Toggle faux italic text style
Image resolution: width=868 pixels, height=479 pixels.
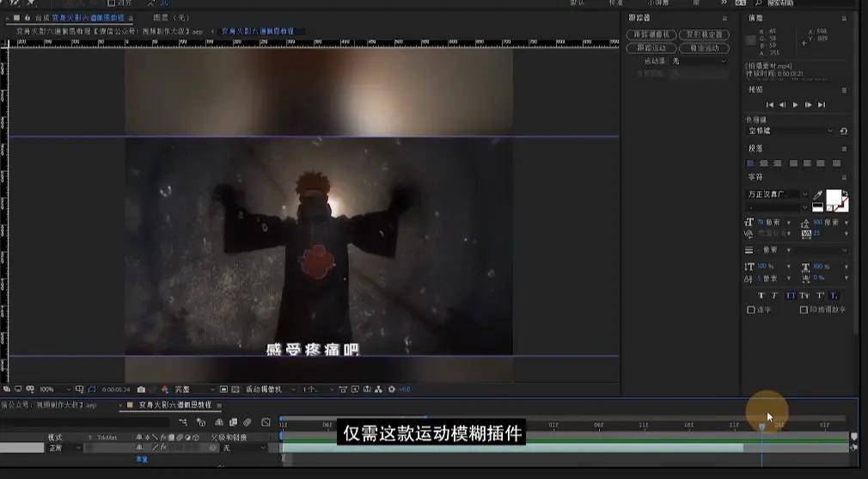774,296
